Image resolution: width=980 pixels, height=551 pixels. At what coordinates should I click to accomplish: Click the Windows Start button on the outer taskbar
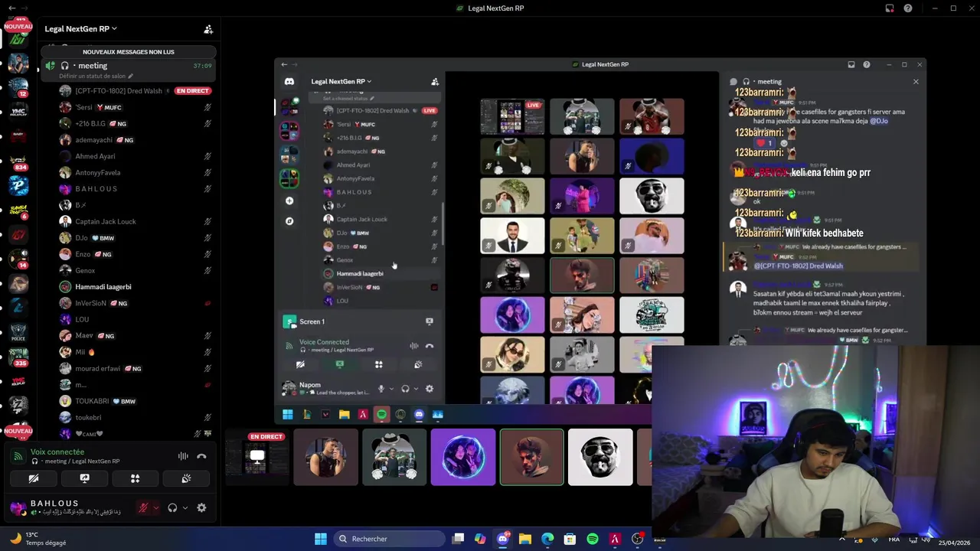point(321,539)
